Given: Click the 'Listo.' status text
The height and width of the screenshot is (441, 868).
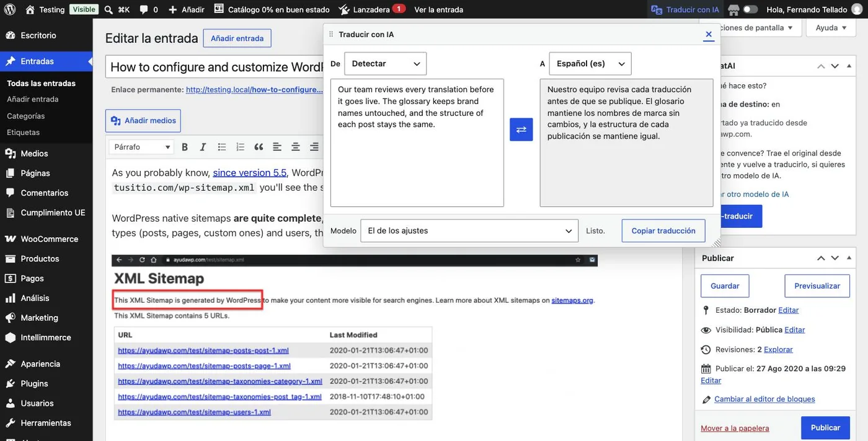Looking at the screenshot, I should click(595, 231).
